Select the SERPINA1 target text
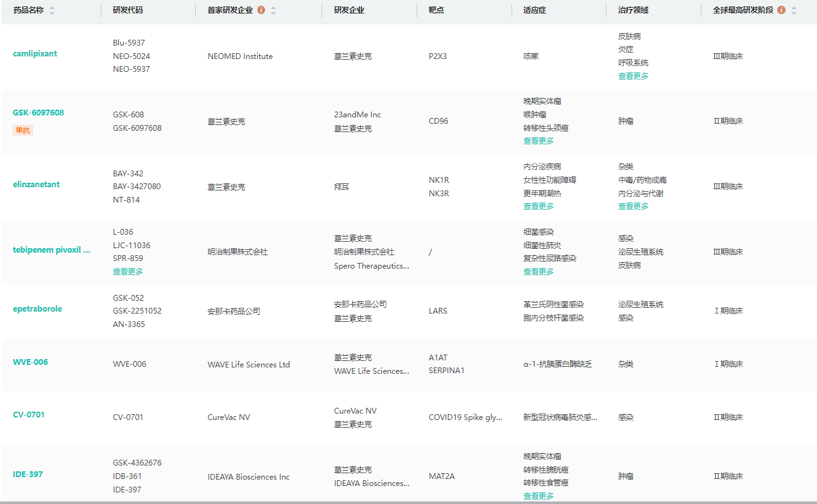The image size is (817, 504). click(446, 371)
